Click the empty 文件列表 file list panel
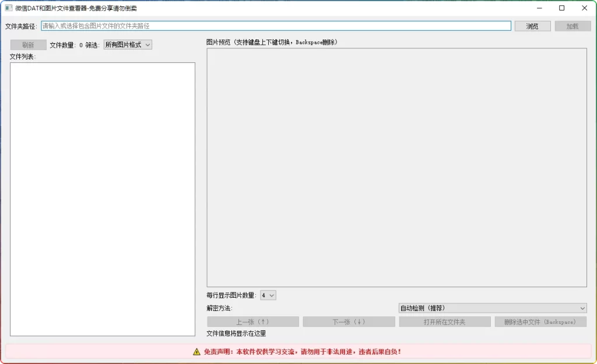Viewport: 597px width, 364px height. point(102,198)
